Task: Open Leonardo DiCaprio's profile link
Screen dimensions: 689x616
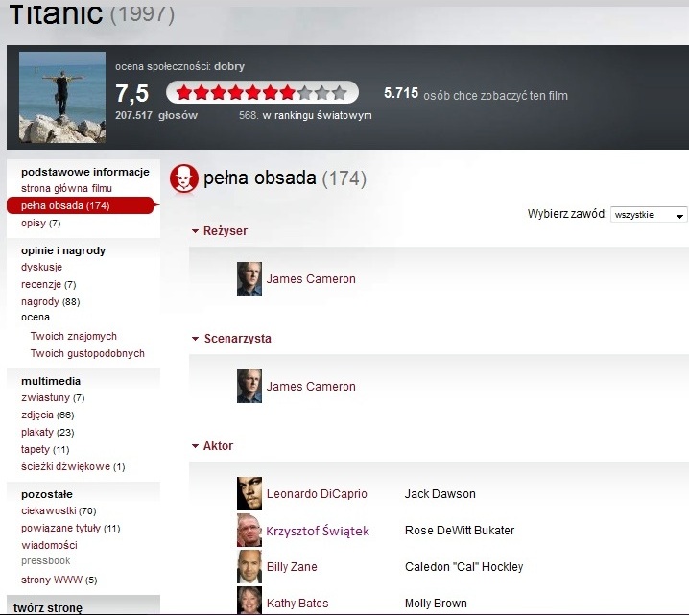Action: (317, 494)
